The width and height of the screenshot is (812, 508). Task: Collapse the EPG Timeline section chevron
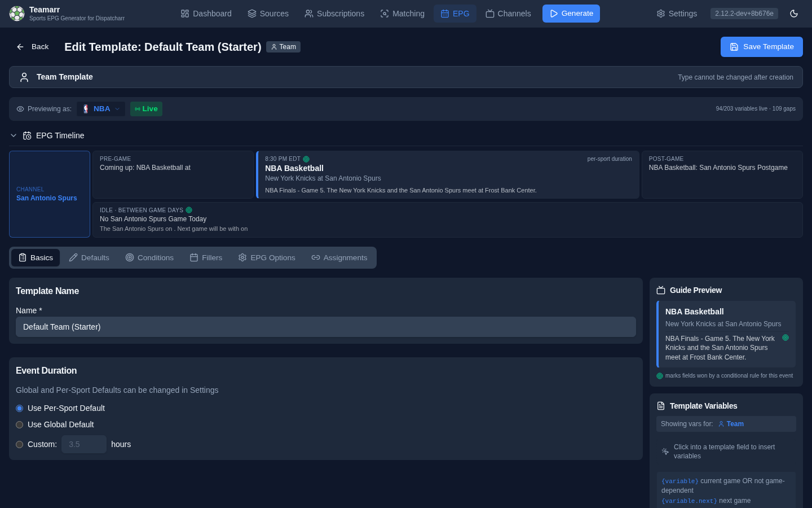(x=14, y=135)
